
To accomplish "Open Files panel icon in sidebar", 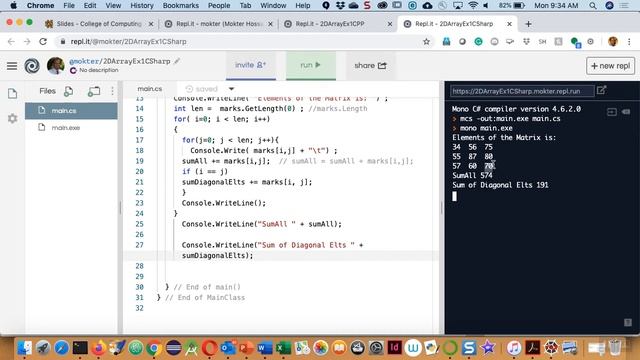I will (12, 94).
